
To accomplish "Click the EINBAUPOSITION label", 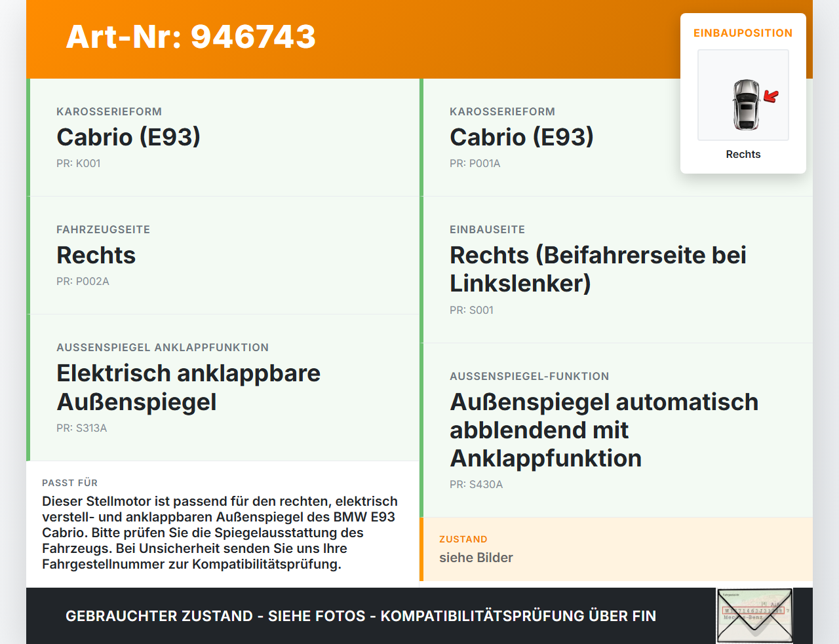I will pos(743,33).
